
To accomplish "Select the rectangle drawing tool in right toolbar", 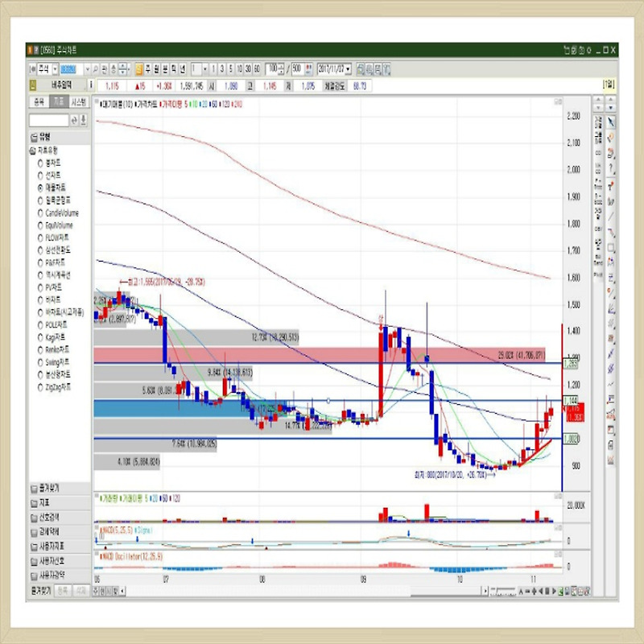I will (611, 248).
